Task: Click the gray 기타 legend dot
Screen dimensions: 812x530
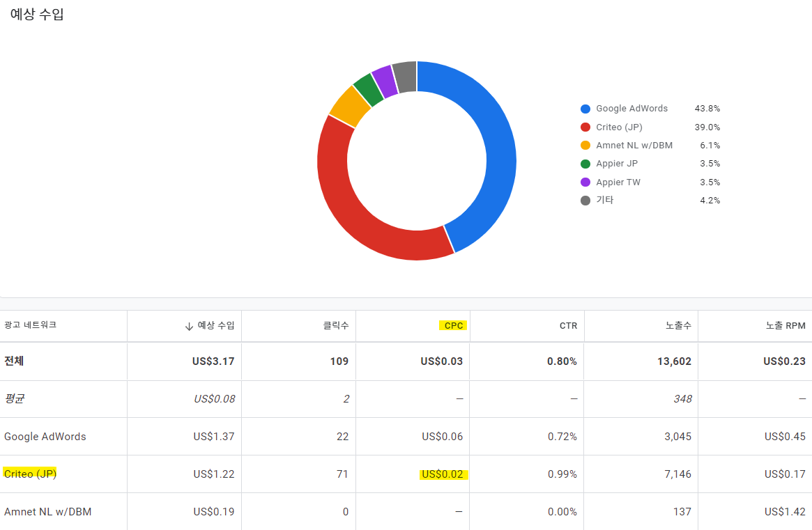Action: [x=585, y=200]
